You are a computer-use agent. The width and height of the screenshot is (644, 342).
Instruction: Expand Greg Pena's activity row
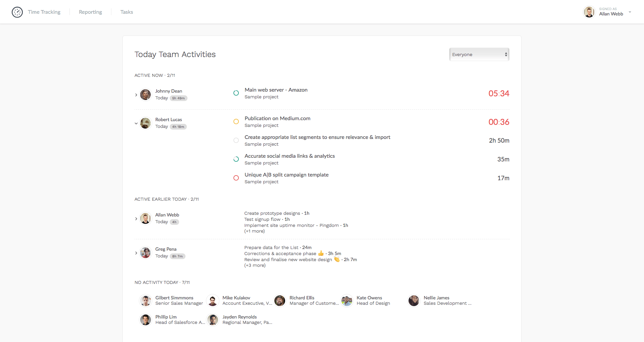coord(136,253)
